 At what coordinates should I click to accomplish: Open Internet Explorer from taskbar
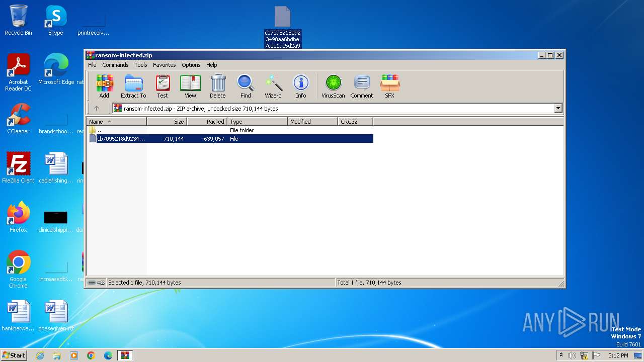(x=40, y=355)
